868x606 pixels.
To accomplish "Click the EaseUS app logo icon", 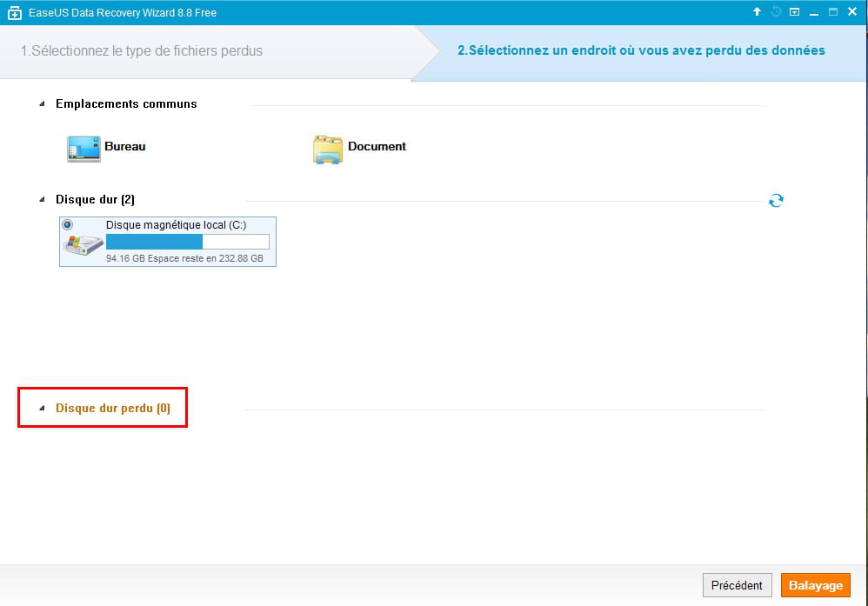I will (x=15, y=13).
